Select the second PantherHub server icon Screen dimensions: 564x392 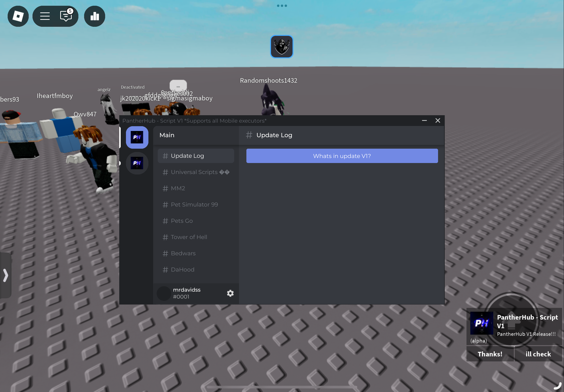click(x=137, y=163)
